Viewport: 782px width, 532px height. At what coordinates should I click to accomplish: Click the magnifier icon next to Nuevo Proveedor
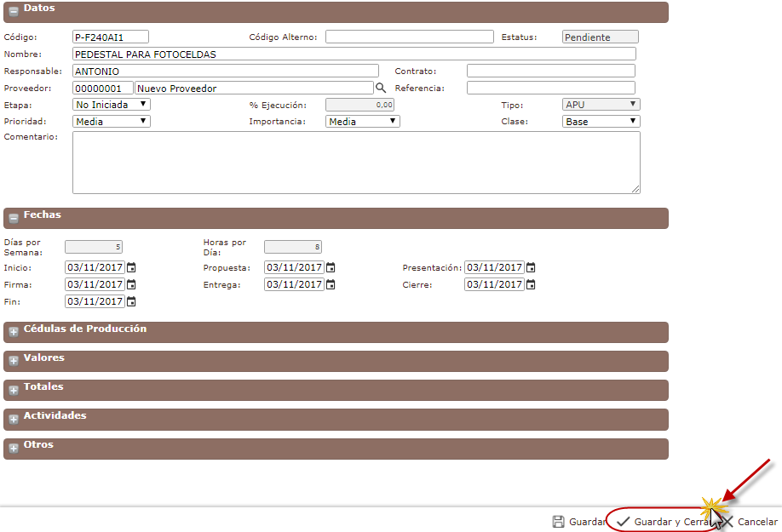[381, 88]
